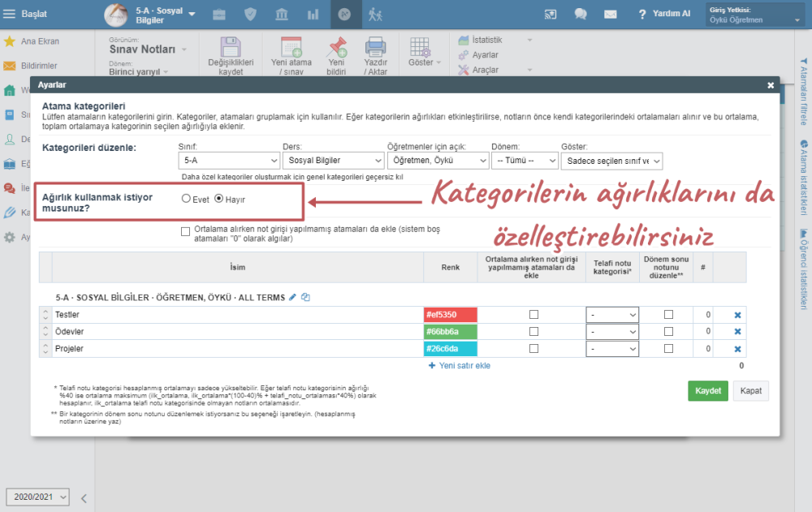Go to Ana Ekran in sidebar
This screenshot has height=512, width=812.
[x=40, y=41]
